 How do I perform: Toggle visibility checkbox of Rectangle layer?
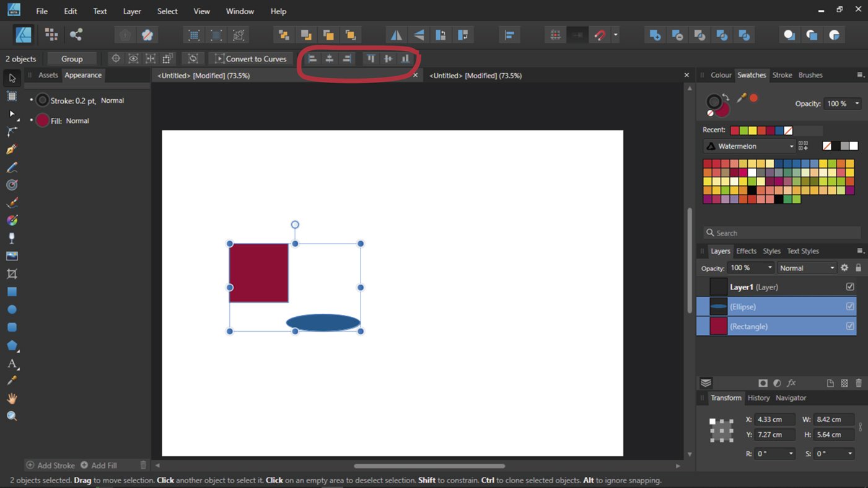pyautogui.click(x=850, y=326)
